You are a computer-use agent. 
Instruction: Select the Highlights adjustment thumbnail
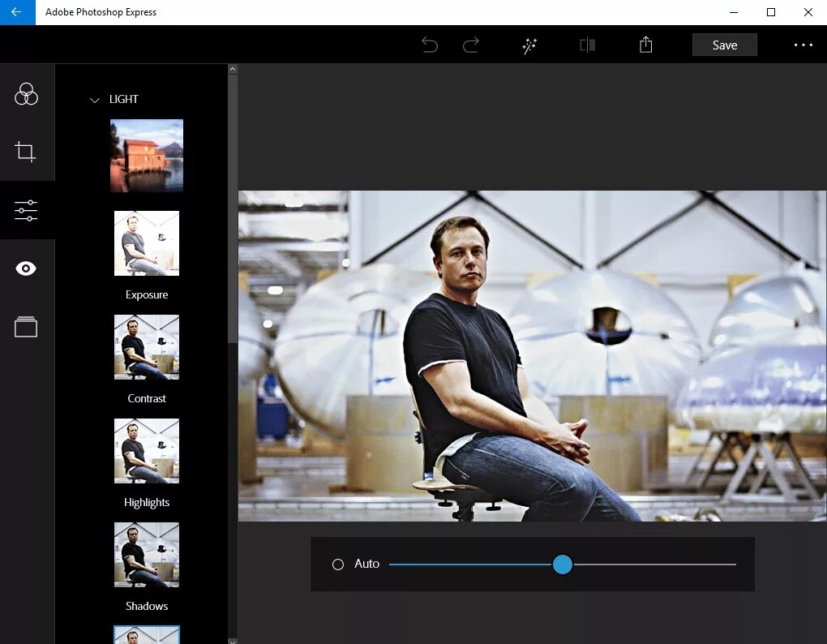click(x=147, y=451)
